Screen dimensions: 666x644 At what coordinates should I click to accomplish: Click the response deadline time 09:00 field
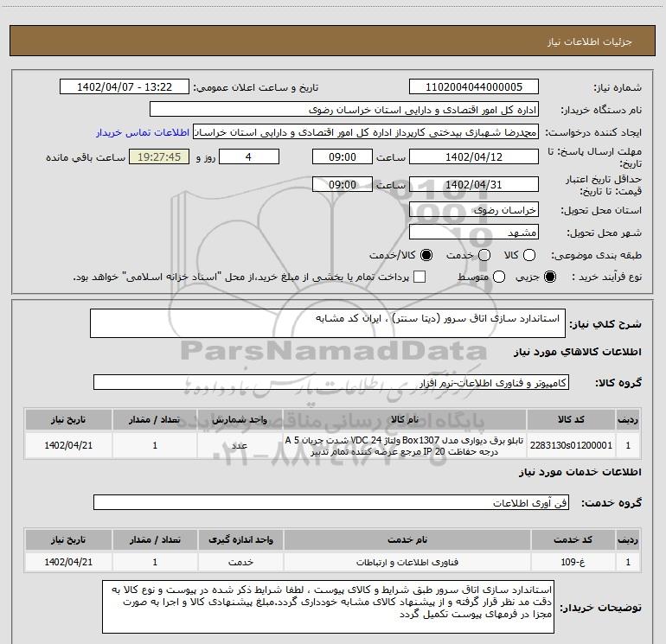coord(343,156)
